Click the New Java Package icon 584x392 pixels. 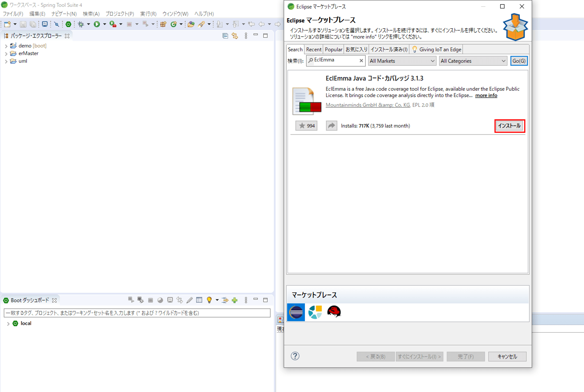[x=163, y=24]
